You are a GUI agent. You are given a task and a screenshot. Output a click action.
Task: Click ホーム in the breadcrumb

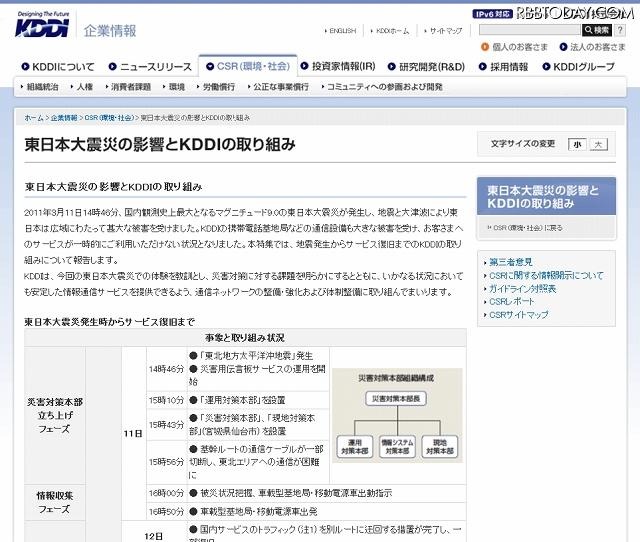[34, 117]
